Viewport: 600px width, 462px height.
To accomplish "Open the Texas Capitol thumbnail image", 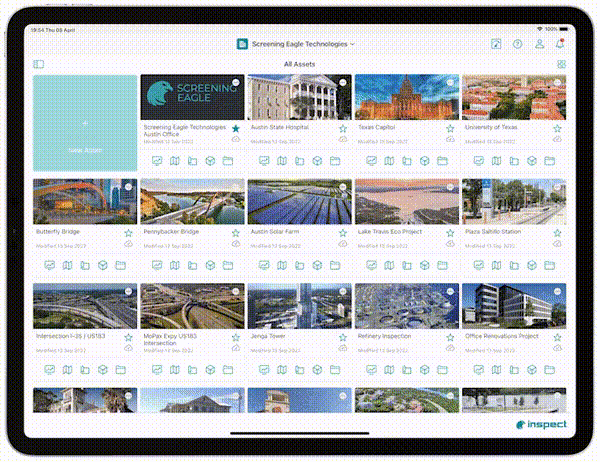I will (x=407, y=97).
